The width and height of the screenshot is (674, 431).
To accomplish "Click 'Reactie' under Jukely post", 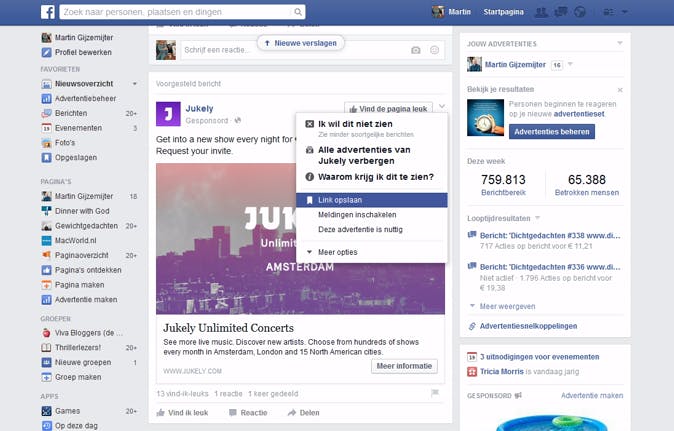I will tap(248, 413).
